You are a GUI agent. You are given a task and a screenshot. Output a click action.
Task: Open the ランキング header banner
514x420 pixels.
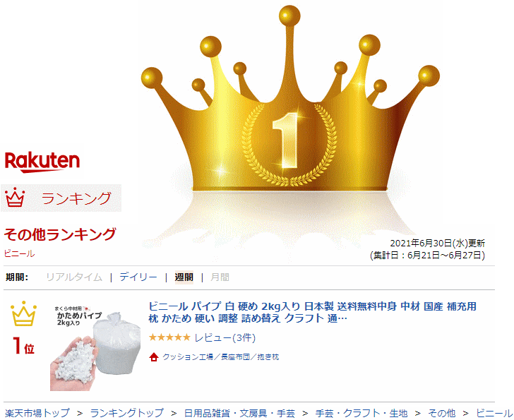click(x=61, y=198)
